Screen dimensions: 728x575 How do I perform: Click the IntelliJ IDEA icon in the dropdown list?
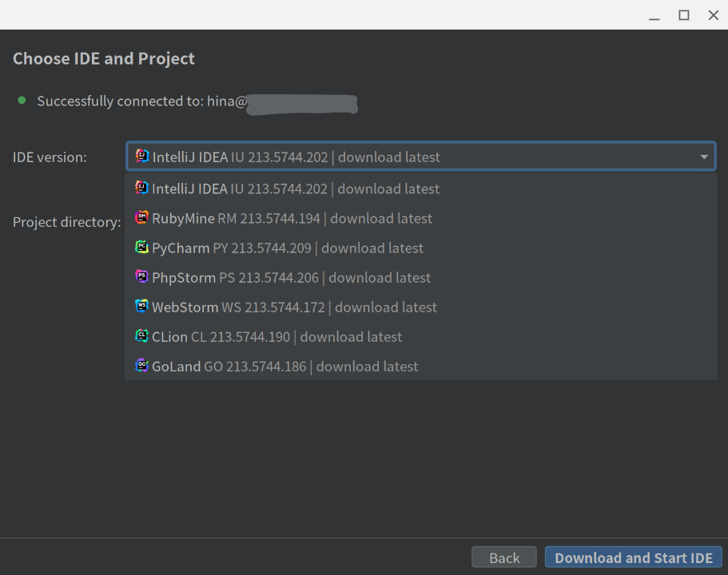point(141,188)
